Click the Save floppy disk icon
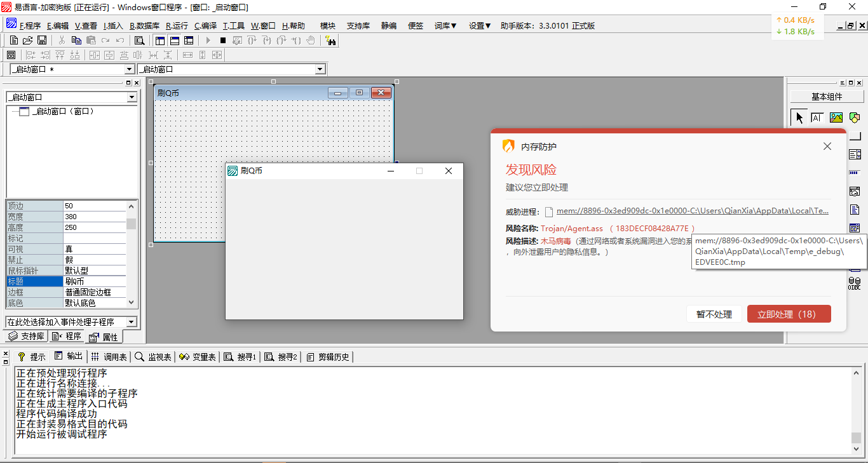Image resolution: width=868 pixels, height=463 pixels. tap(42, 40)
